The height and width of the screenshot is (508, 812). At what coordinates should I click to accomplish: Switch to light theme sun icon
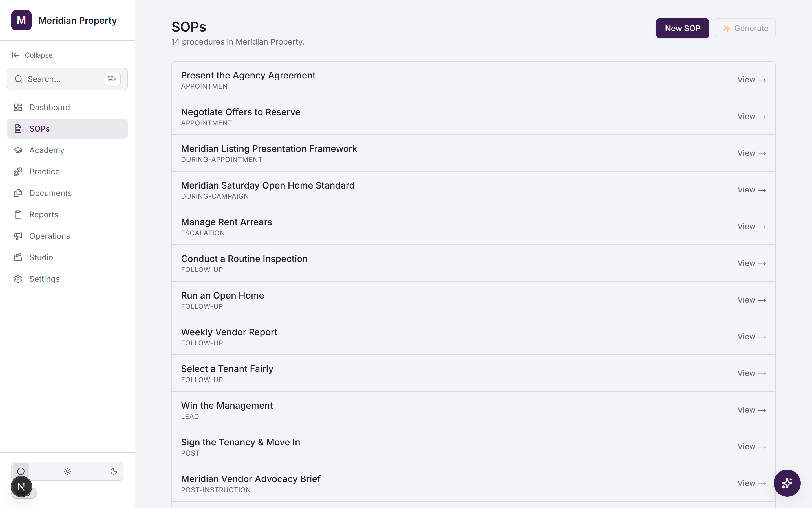tap(67, 471)
